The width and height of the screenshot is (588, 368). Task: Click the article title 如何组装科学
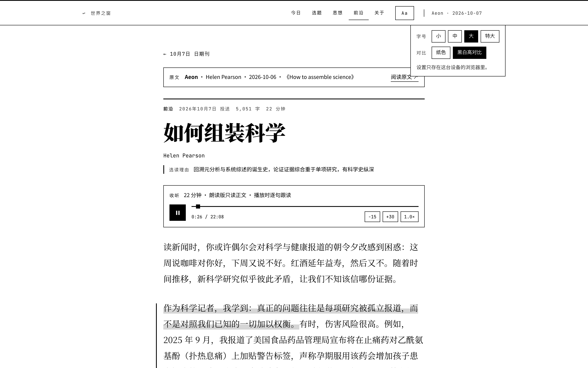tap(224, 133)
